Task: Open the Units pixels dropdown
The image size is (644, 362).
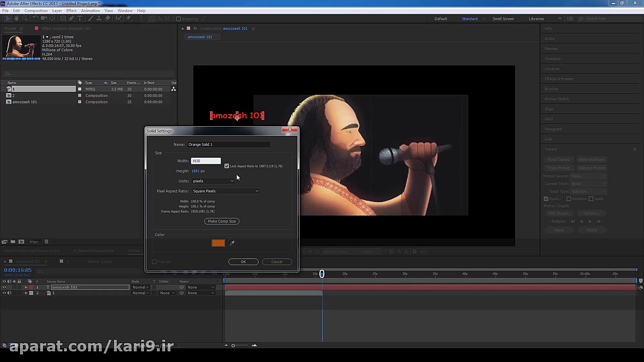Action: click(213, 181)
